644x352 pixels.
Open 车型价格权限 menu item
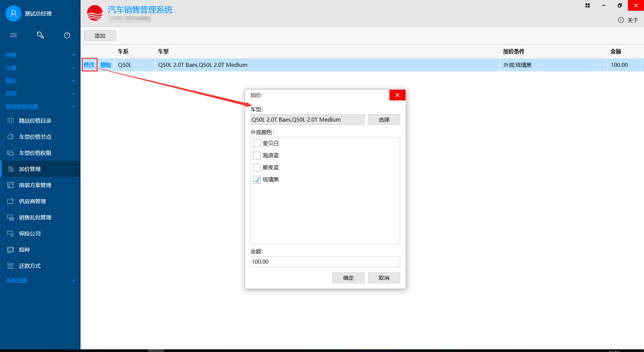(35, 153)
